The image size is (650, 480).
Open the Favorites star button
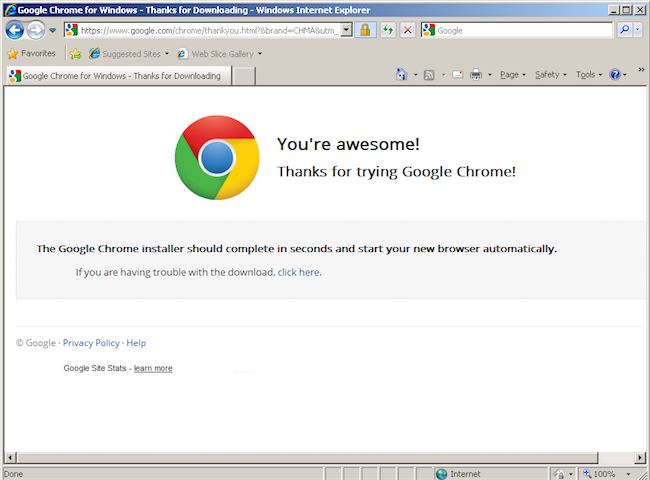(32, 53)
